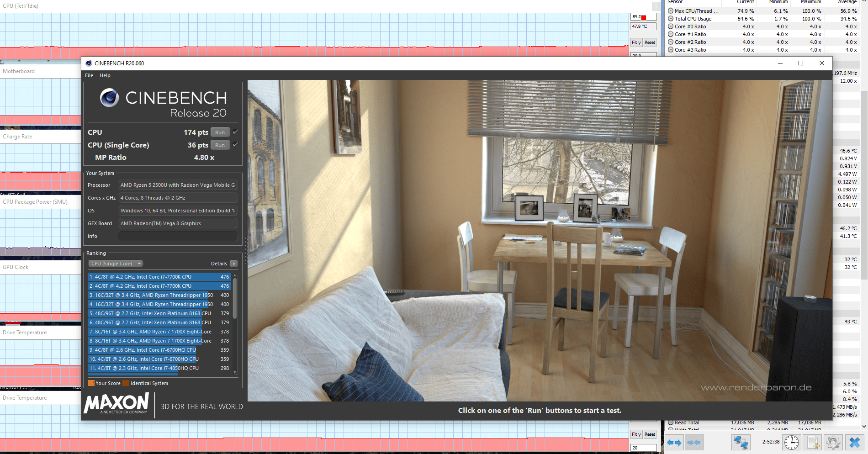The width and height of the screenshot is (868, 454).
Task: Click the log file icon with plus sign
Action: coord(813,443)
